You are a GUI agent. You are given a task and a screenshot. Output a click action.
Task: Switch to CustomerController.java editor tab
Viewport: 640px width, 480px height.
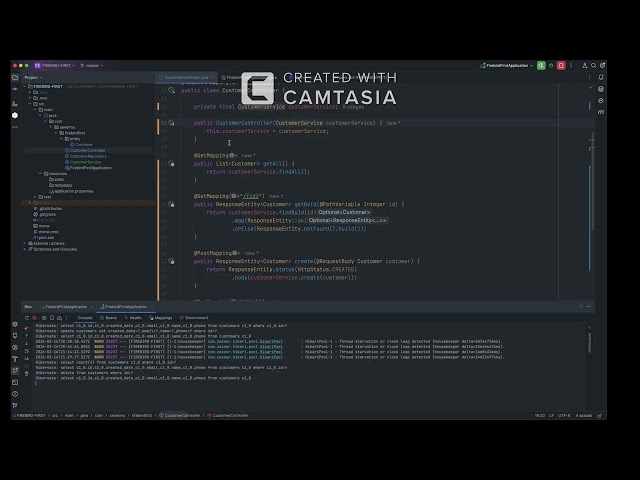(186, 77)
